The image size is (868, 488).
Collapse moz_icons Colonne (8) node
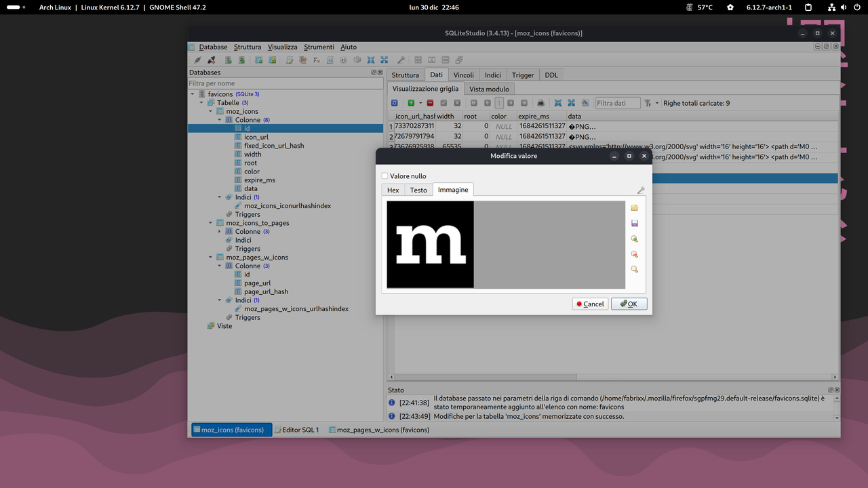coord(220,120)
